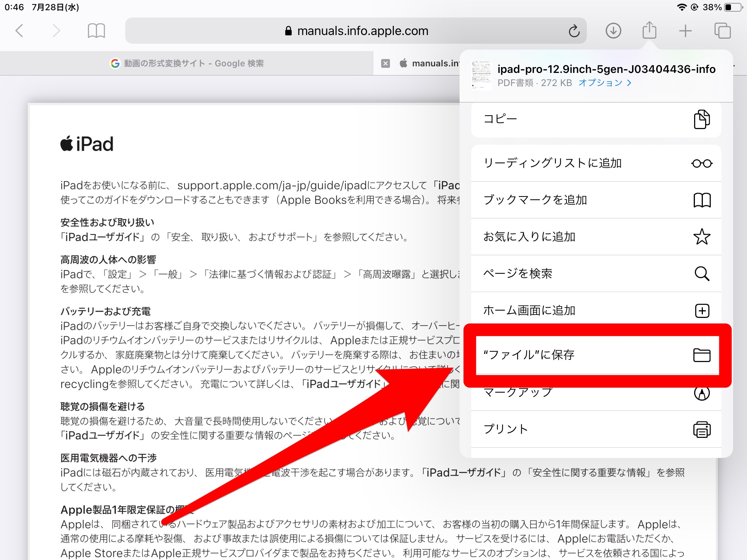Tap the share icon in Safari toolbar
Viewport: 747px width, 560px height.
(x=649, y=30)
